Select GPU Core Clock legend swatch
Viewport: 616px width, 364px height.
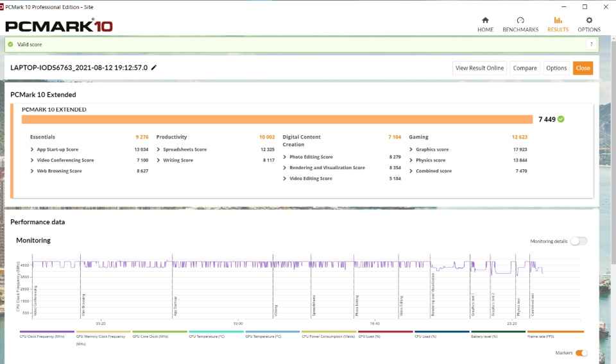[x=160, y=331]
